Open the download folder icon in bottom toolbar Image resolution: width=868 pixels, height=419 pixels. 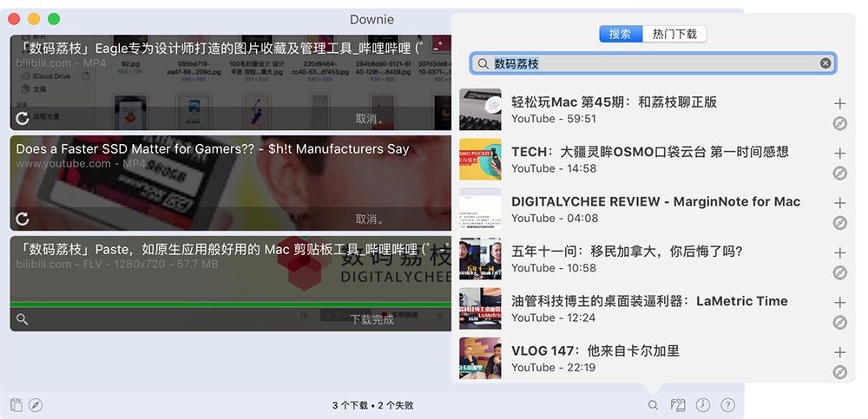[x=678, y=405]
